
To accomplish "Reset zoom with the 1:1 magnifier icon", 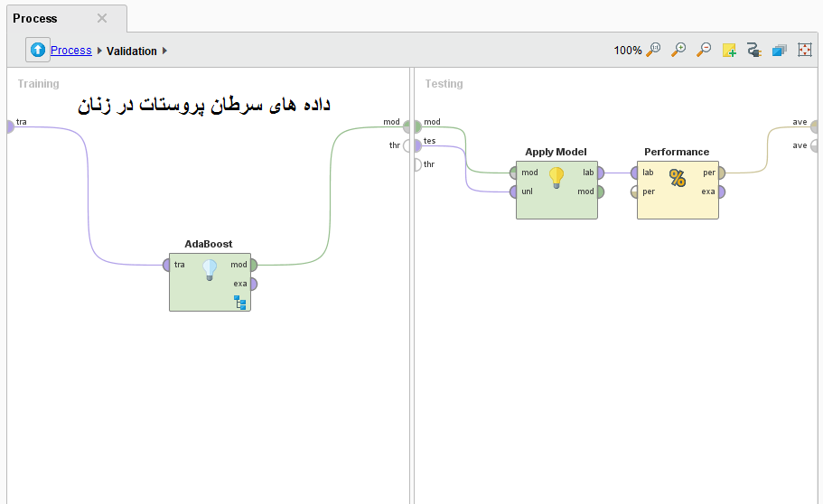I will (653, 51).
